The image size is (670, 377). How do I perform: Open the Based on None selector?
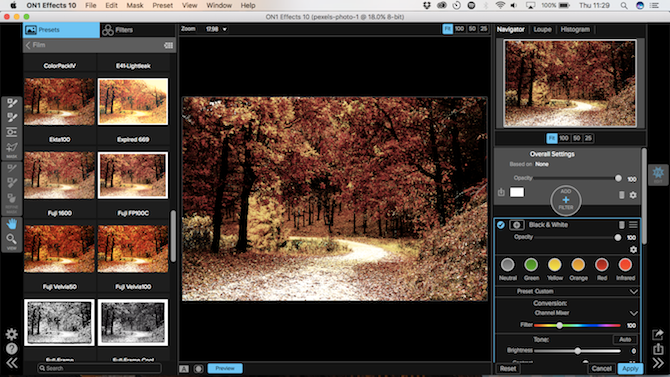[542, 164]
